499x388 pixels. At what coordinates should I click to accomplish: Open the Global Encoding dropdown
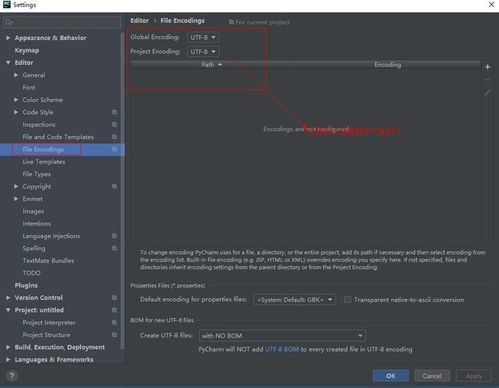pyautogui.click(x=203, y=37)
